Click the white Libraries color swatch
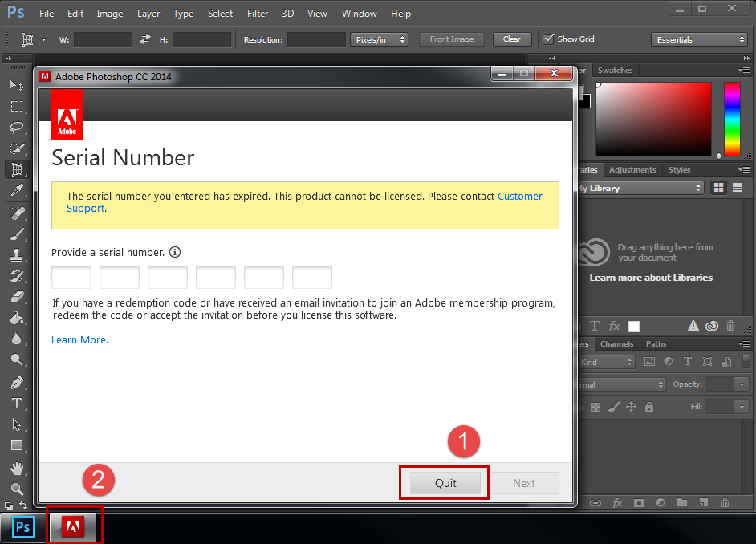The height and width of the screenshot is (544, 756). [634, 327]
